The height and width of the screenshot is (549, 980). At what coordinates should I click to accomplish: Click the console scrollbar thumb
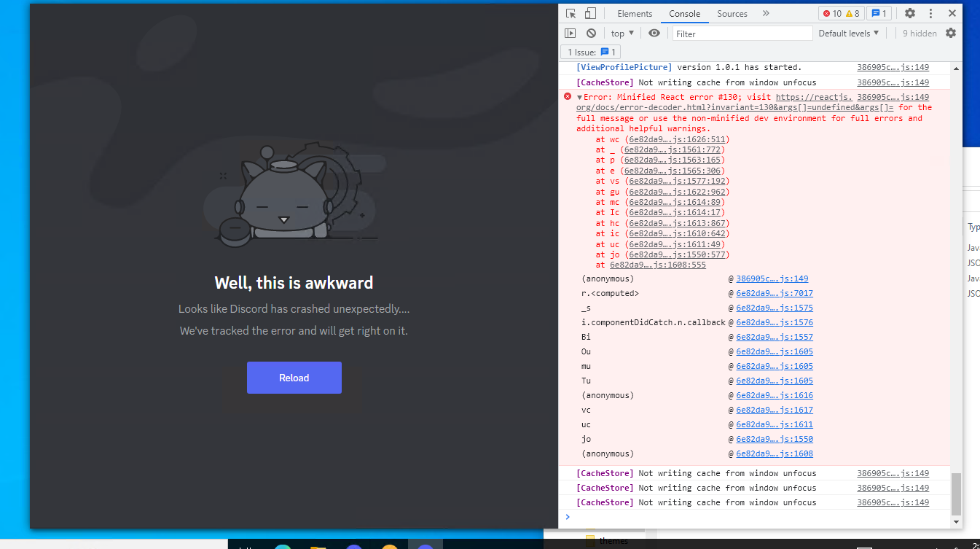956,494
